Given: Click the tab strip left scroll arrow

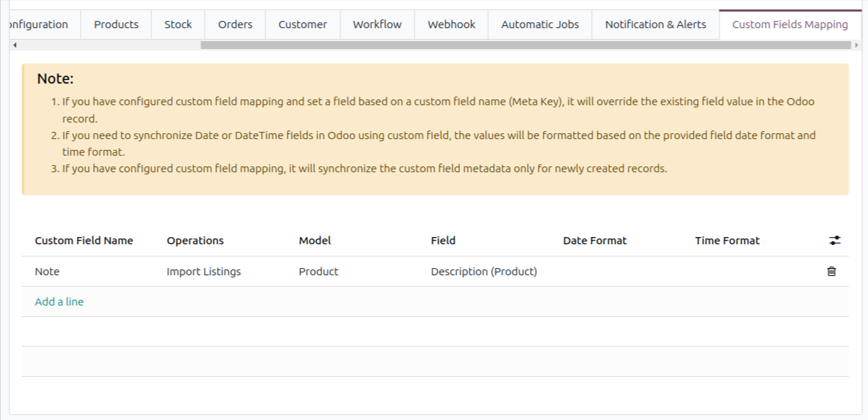Looking at the screenshot, I should tap(14, 45).
